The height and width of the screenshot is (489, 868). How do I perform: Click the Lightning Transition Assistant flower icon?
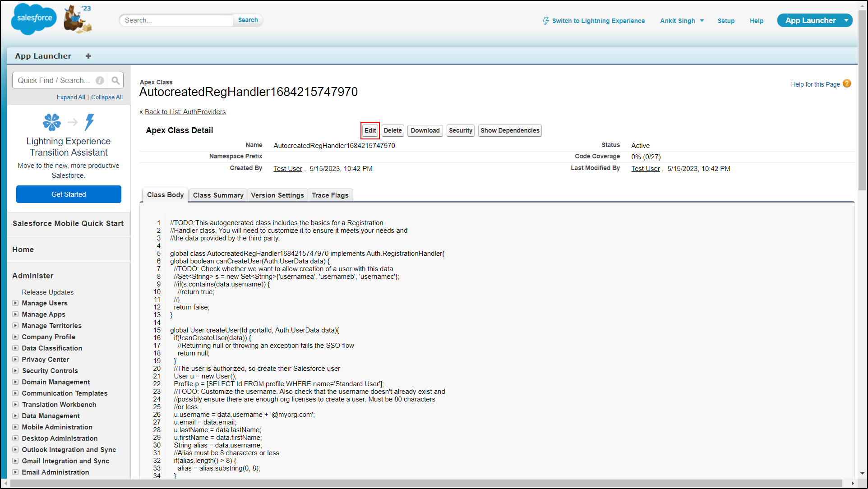pos(52,122)
